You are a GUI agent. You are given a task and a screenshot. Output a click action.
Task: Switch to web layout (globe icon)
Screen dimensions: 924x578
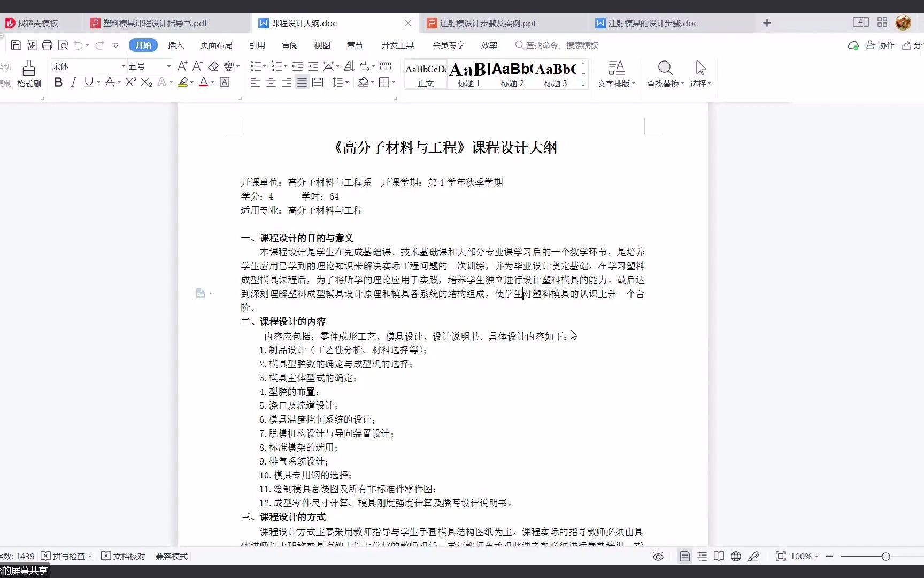(x=736, y=557)
